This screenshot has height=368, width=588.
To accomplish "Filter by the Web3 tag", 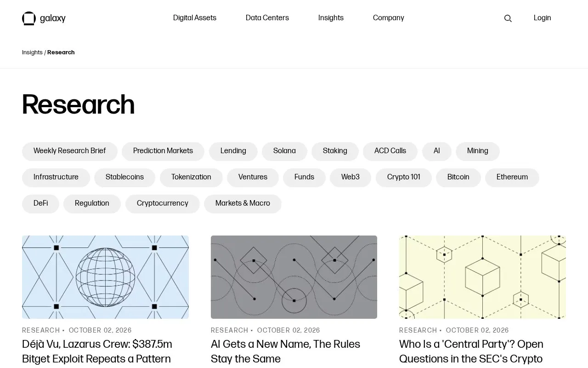I will point(351,178).
